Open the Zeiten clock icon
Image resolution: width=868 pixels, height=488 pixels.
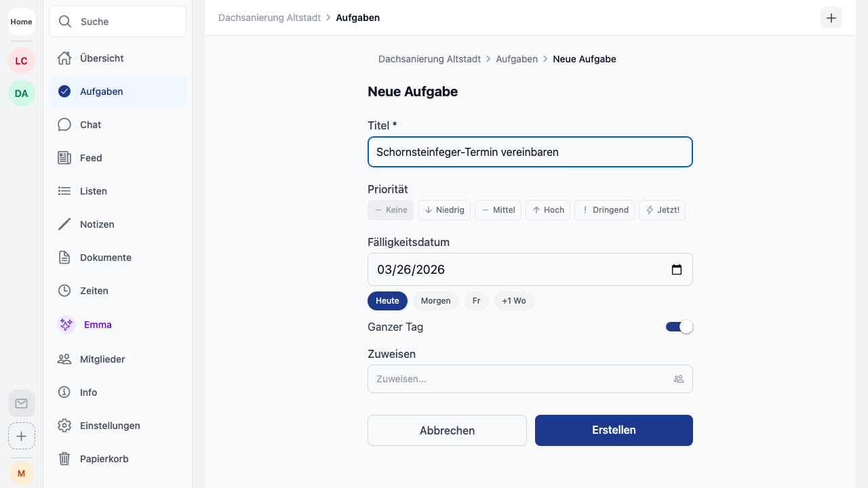pyautogui.click(x=64, y=291)
